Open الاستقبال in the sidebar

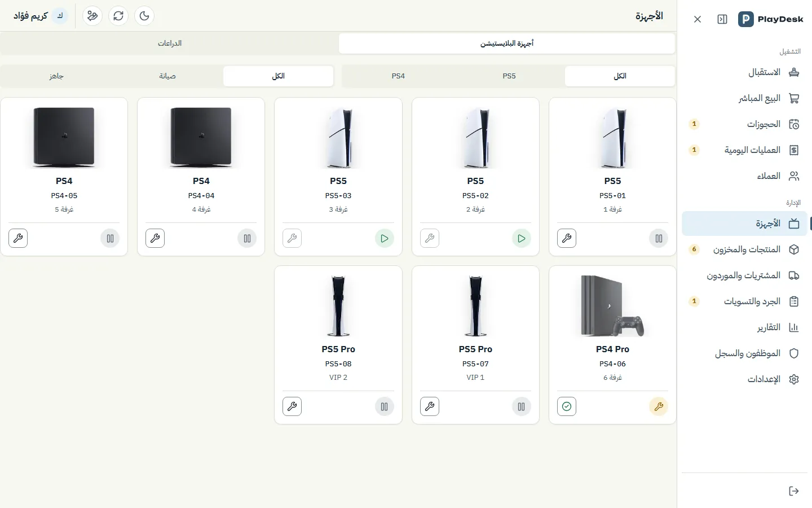point(744,72)
